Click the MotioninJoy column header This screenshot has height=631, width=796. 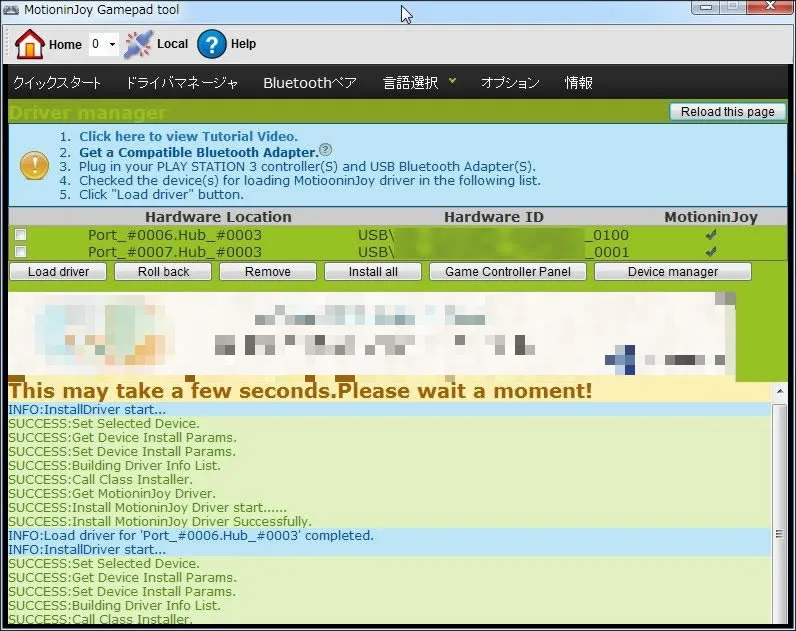click(x=711, y=217)
